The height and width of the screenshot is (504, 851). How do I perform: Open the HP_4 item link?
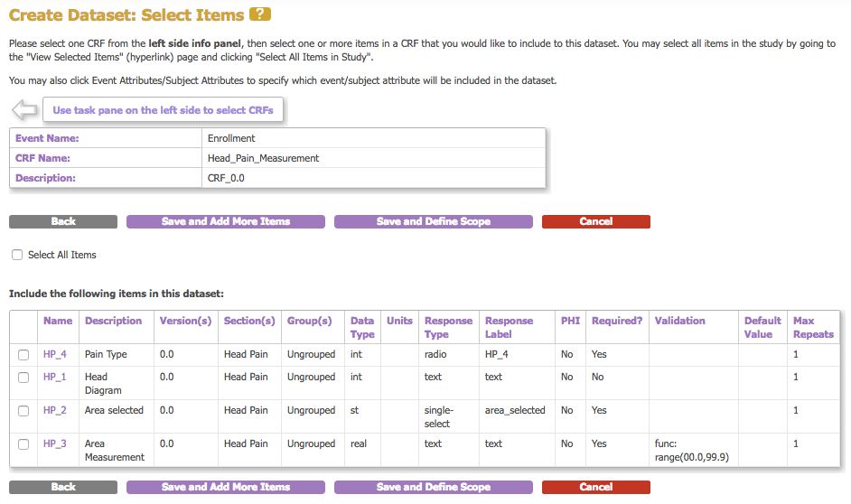tap(55, 355)
